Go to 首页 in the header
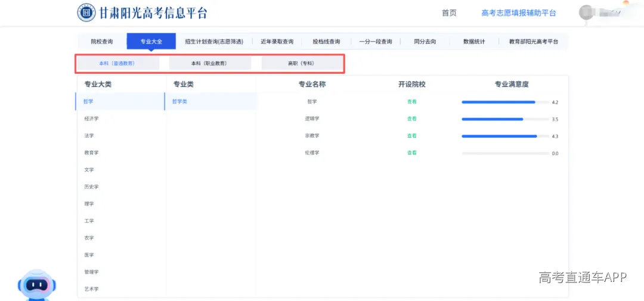644x301 pixels. tap(449, 13)
